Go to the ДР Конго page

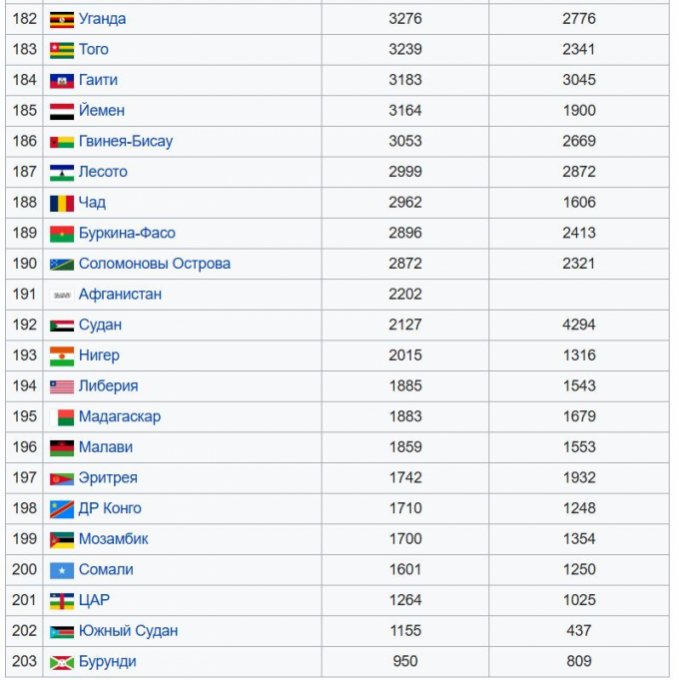(x=110, y=508)
